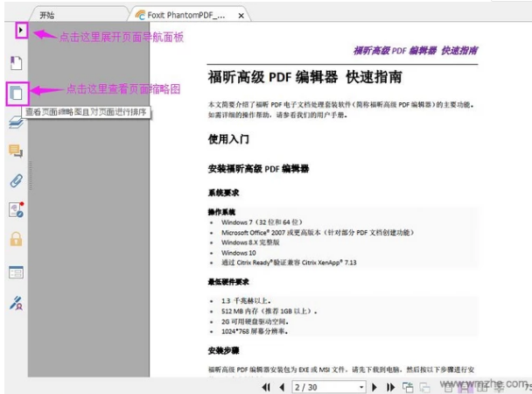Click the 系统要求 heading
Image resolution: width=532 pixels, height=394 pixels.
click(224, 193)
